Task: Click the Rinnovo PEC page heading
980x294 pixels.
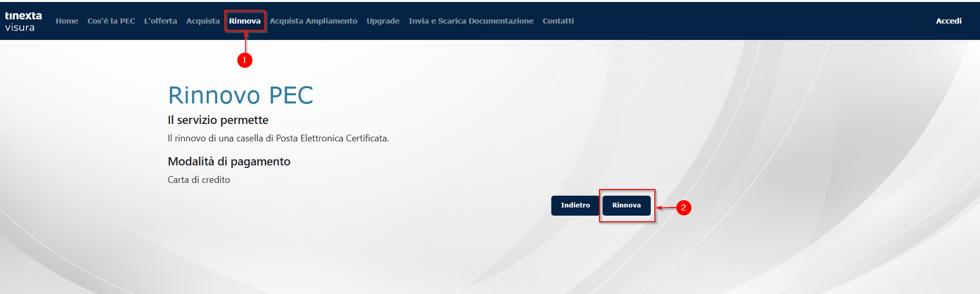Action: pos(241,95)
